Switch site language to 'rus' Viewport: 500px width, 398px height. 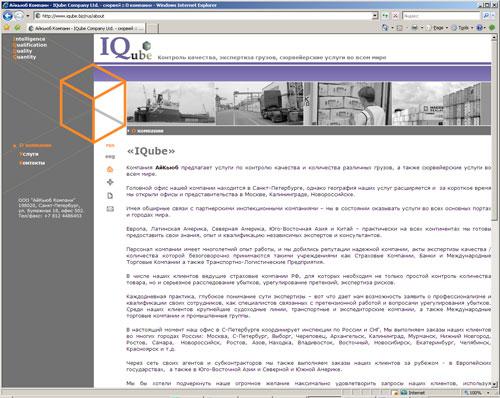(110, 145)
